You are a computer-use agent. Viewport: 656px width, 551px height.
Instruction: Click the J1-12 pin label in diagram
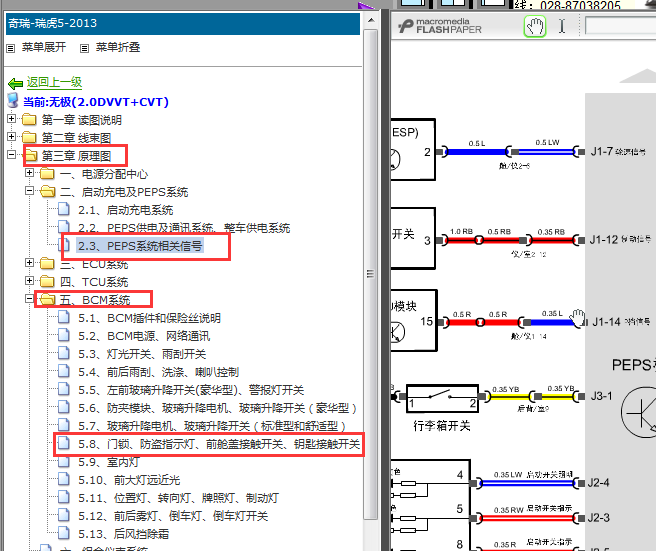tap(604, 240)
